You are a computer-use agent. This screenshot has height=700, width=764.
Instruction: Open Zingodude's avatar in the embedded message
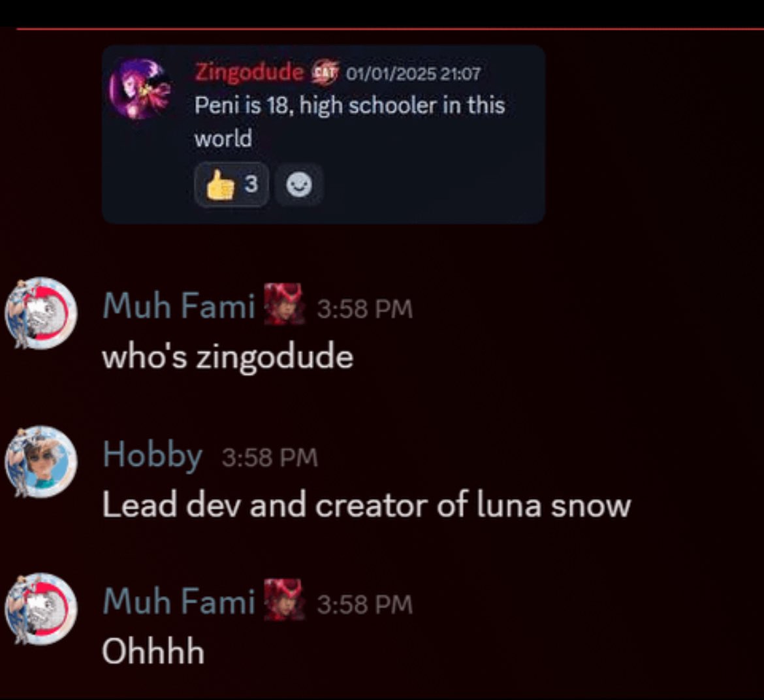point(140,89)
